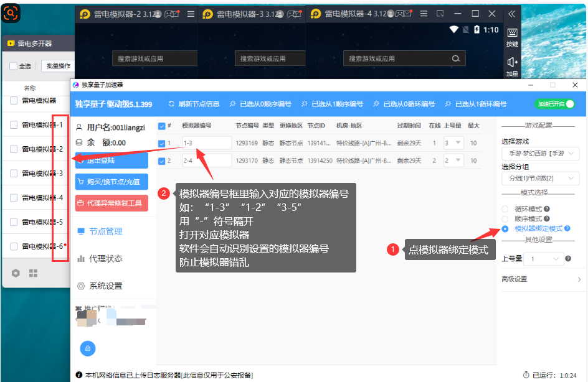Select 雷电模拟器-6 row in 雷电多开器
Image resolution: width=588 pixels, height=382 pixels.
coord(36,246)
